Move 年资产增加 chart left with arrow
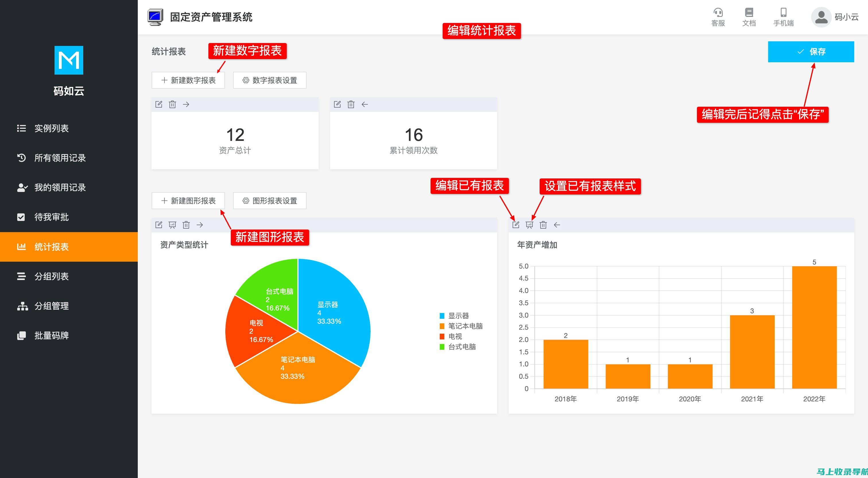868x478 pixels. 557,225
